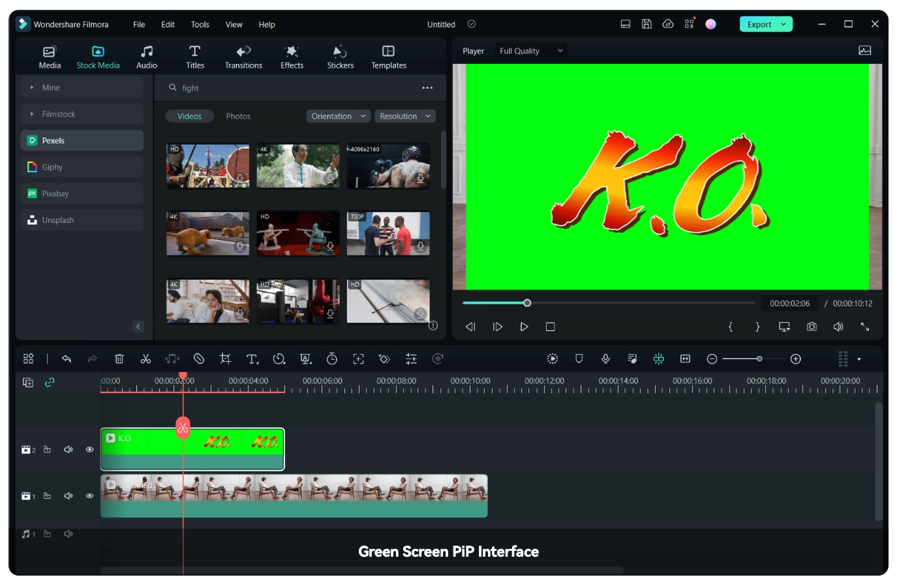Toggle Auto Ripple in the timeline toolbar
This screenshot has width=899, height=588.
658,359
